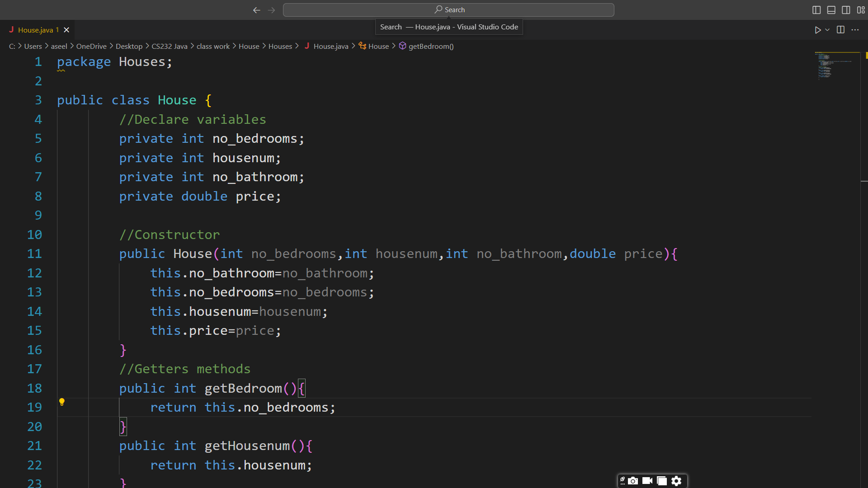Click the lightbulb code action on line 19
The width and height of the screenshot is (868, 488).
pos(62,402)
